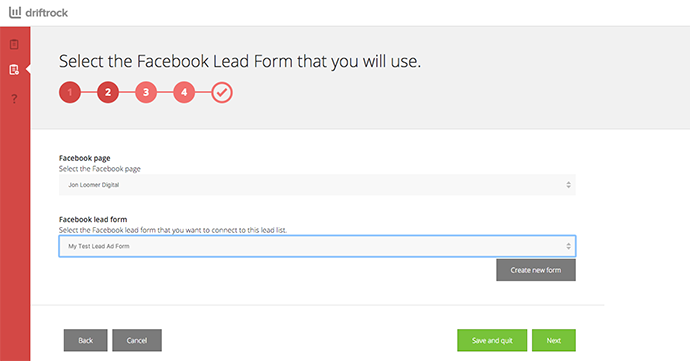690x361 pixels.
Task: Click Save and quit button
Action: coord(492,340)
